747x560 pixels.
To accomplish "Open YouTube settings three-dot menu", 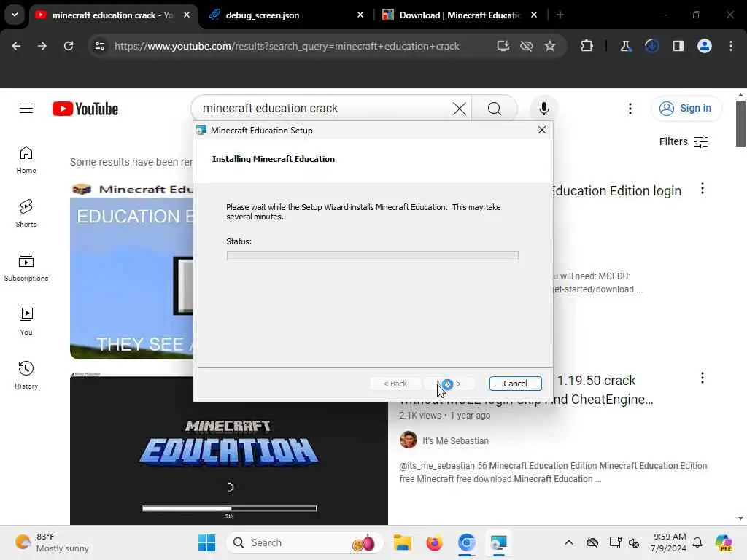I will [x=630, y=109].
